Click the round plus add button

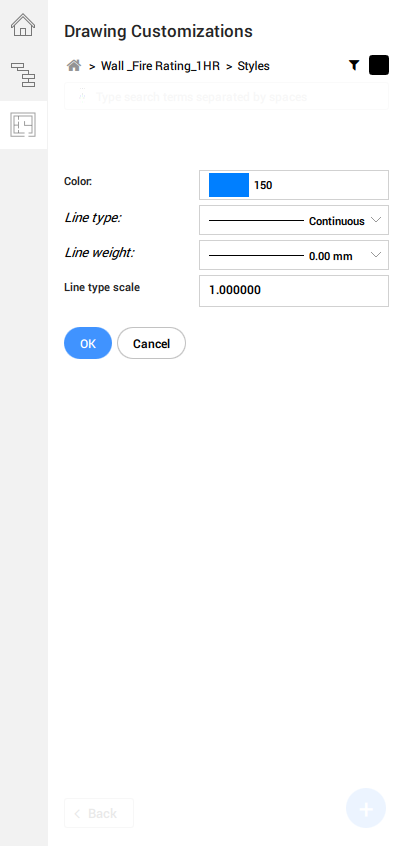(x=366, y=808)
